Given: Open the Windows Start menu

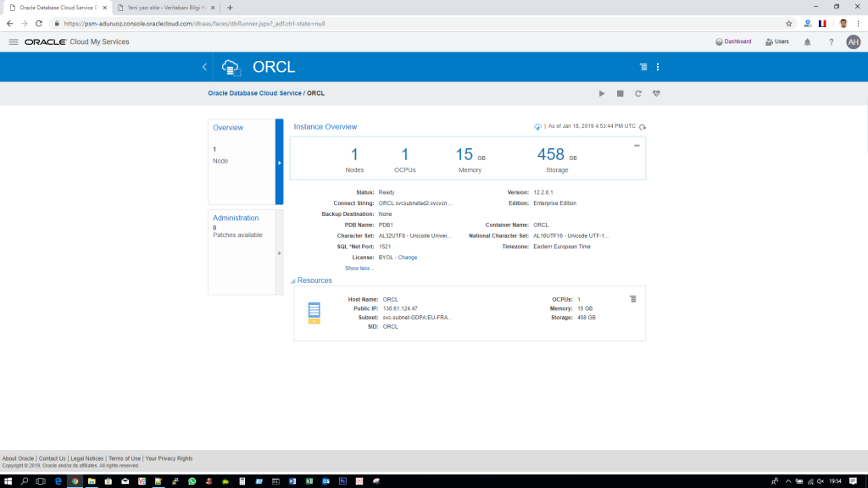Looking at the screenshot, I should point(8,481).
